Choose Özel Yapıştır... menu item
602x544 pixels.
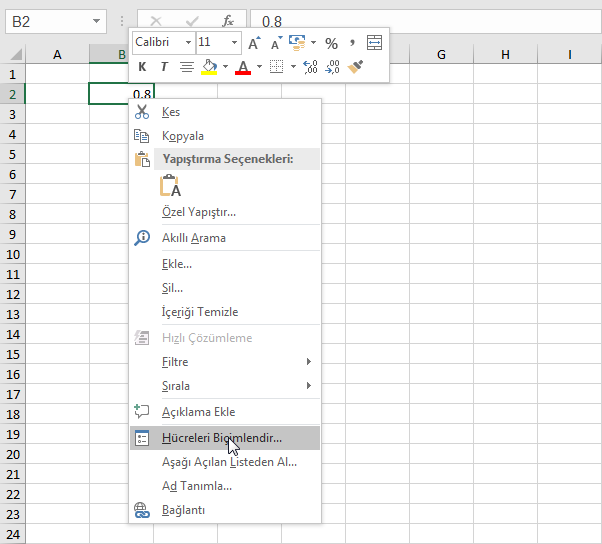point(225,212)
